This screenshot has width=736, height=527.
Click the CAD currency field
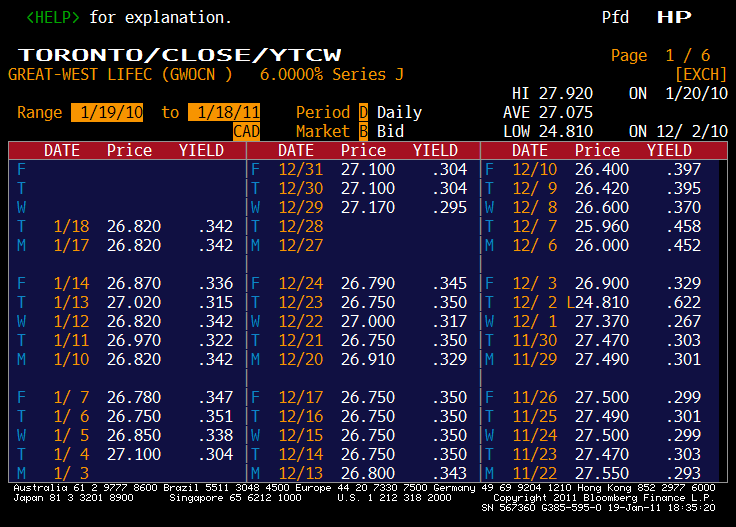tap(246, 131)
